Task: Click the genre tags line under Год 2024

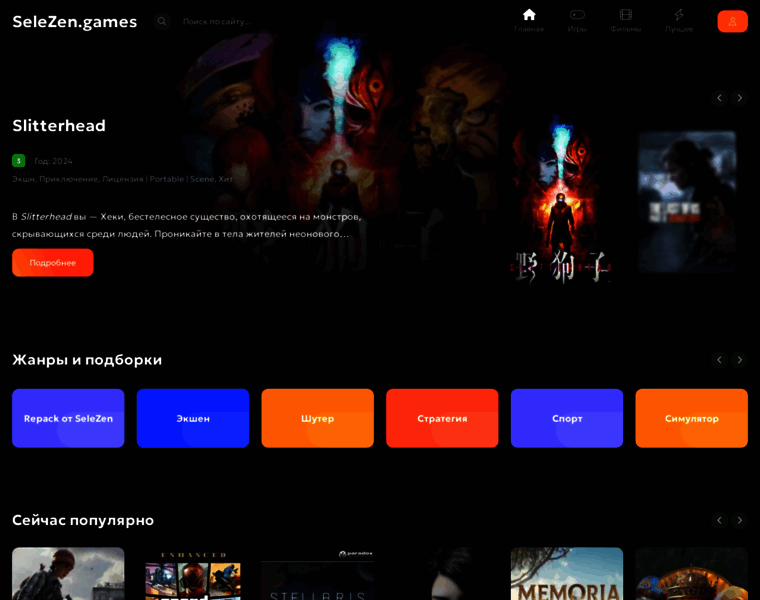Action: click(x=123, y=179)
